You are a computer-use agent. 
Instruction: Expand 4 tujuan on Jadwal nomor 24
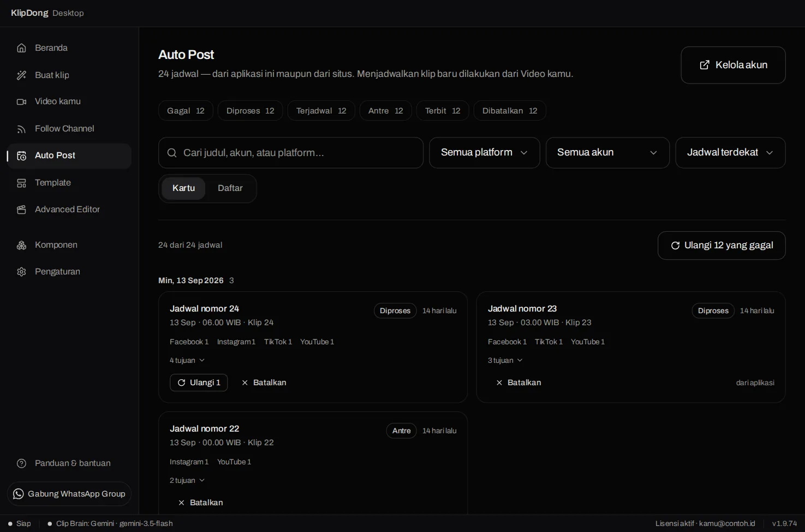tap(187, 360)
